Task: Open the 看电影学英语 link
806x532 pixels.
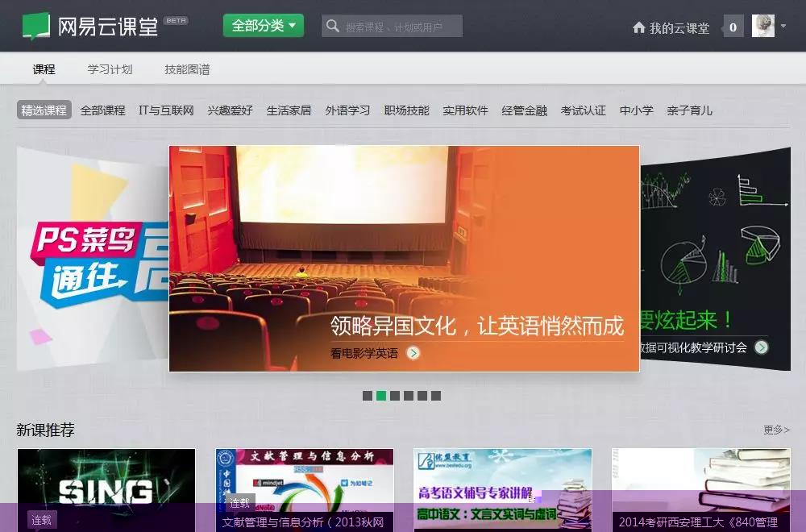Action: [x=364, y=353]
